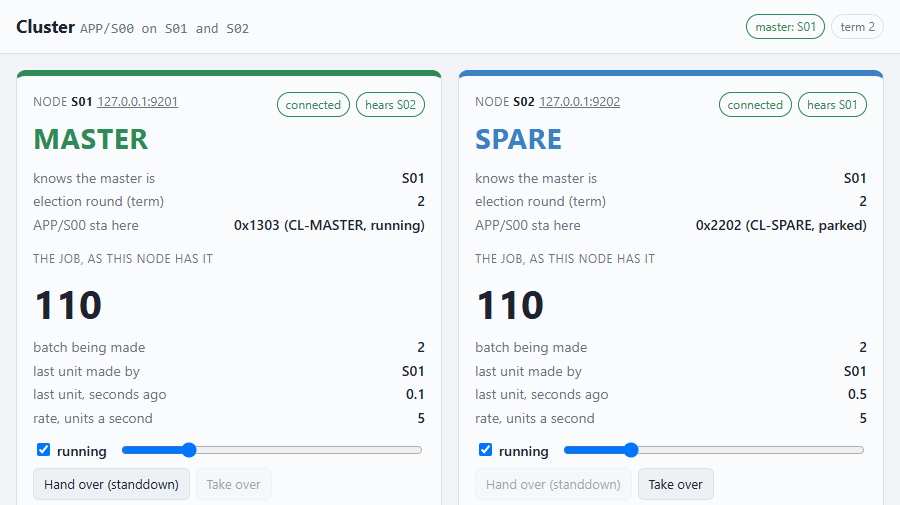
Task: Select the NODE S02 label
Action: point(505,102)
